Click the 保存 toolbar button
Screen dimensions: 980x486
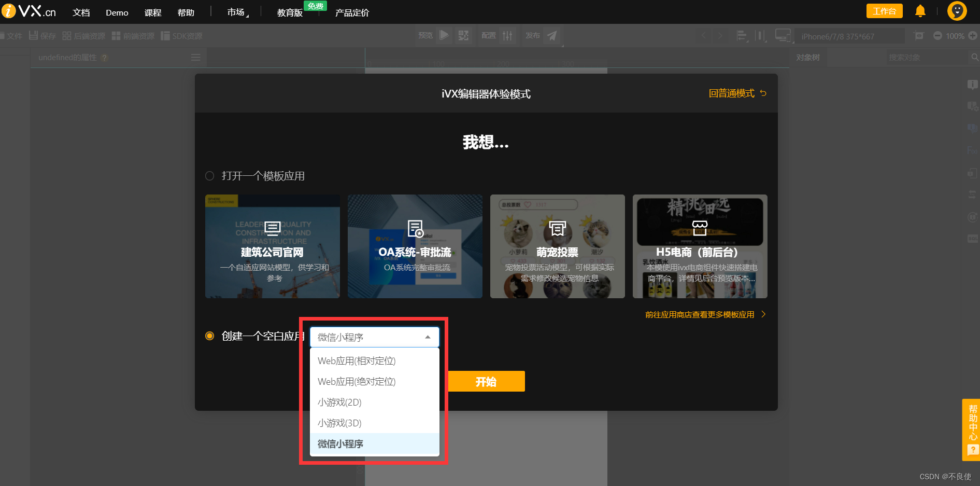point(42,36)
